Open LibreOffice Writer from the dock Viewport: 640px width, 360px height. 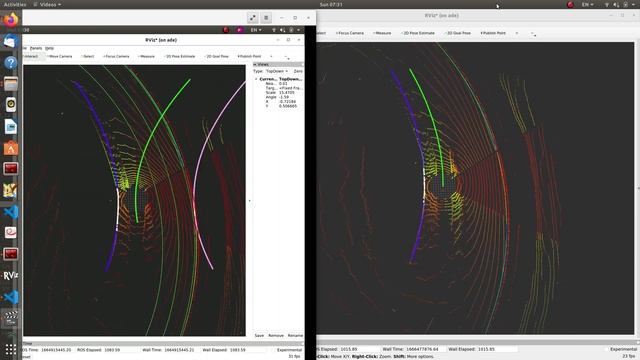[x=11, y=127]
